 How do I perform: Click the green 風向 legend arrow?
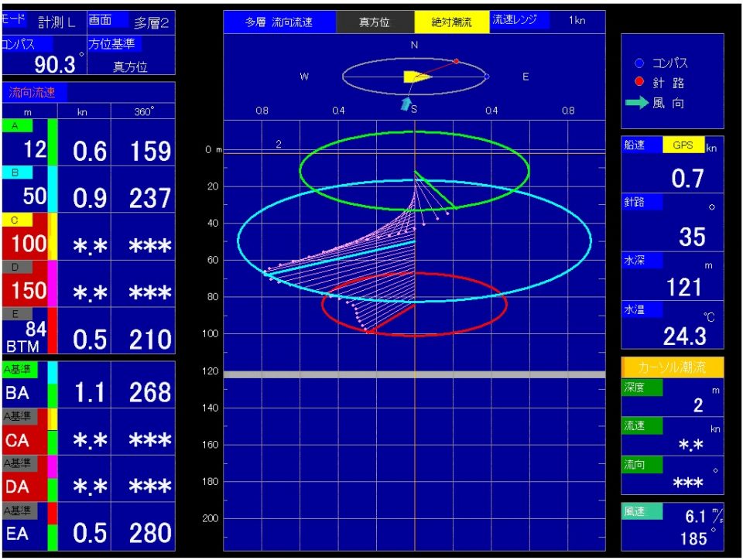pos(637,102)
